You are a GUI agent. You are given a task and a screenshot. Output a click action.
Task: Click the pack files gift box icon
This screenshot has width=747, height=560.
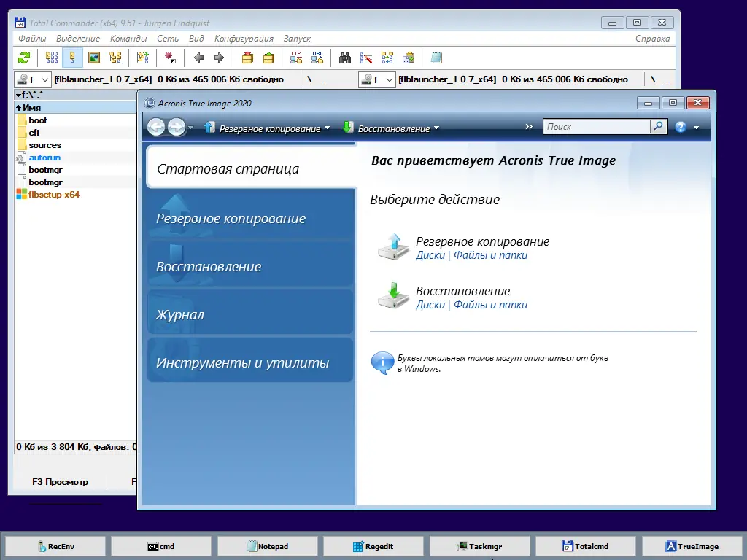(x=247, y=58)
